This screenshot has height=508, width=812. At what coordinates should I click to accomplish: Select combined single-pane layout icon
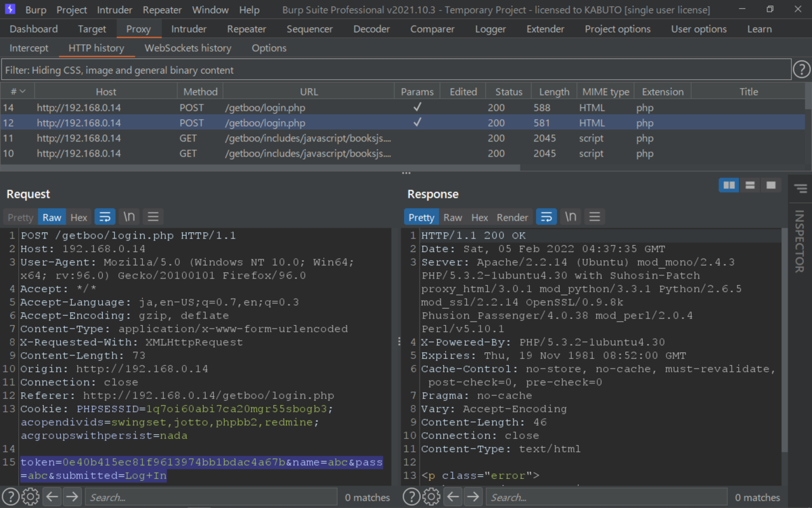770,185
